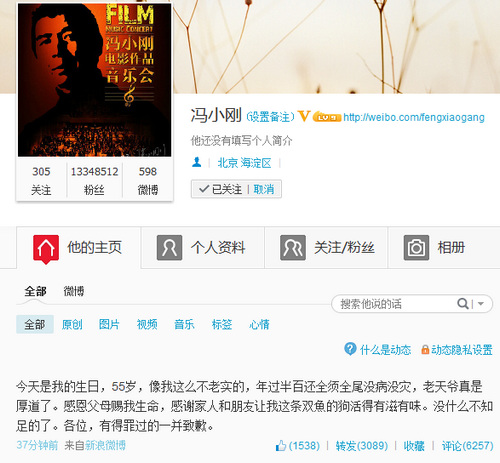The height and width of the screenshot is (463, 500).
Task: Click the camera icon for 相册
Action: [416, 248]
